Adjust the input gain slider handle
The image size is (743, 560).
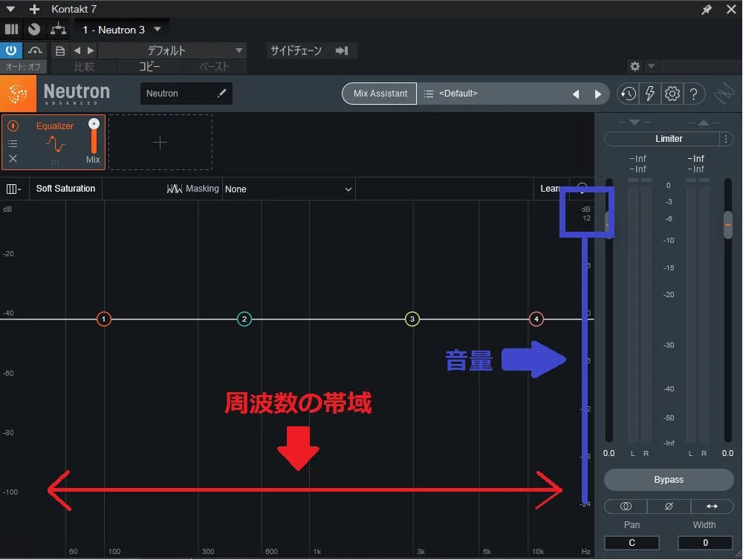point(609,224)
